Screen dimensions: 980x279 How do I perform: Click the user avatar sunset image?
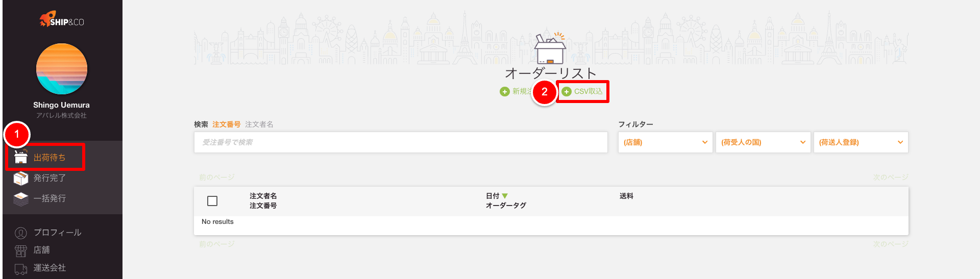click(x=62, y=69)
